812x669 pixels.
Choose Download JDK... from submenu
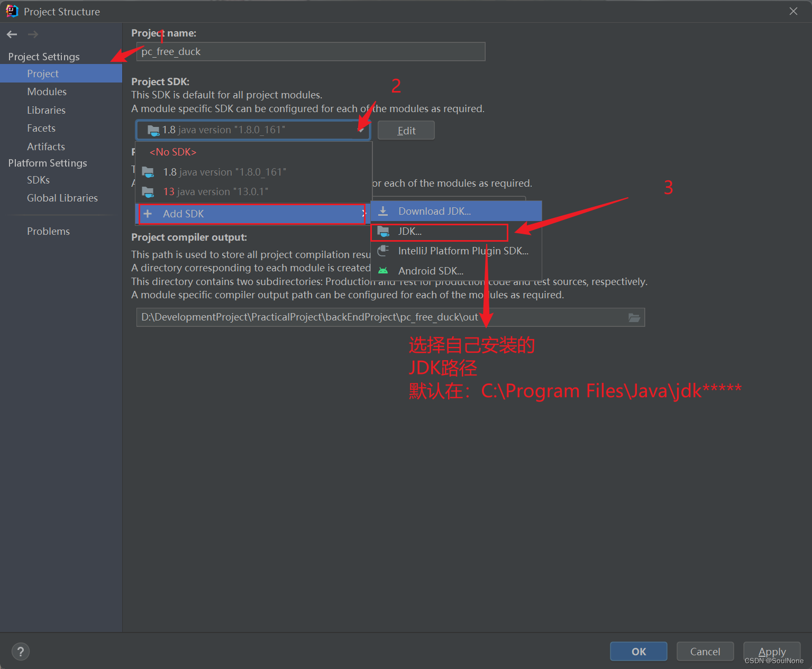(457, 211)
